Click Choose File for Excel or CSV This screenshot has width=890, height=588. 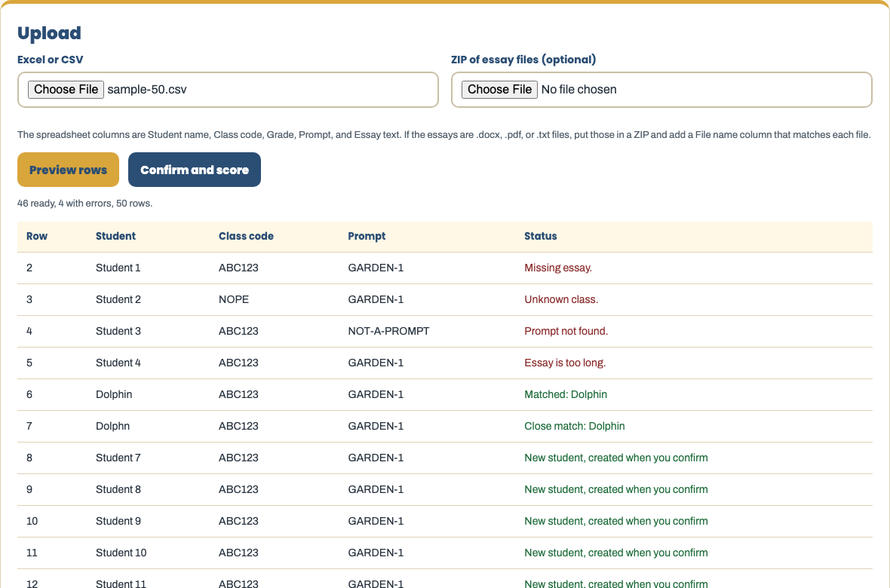coord(66,90)
